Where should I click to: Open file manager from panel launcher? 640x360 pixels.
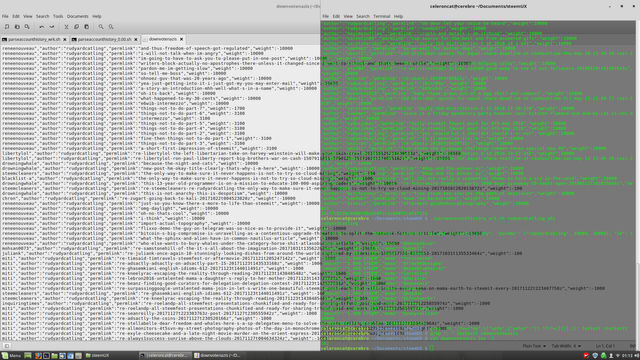(54, 356)
